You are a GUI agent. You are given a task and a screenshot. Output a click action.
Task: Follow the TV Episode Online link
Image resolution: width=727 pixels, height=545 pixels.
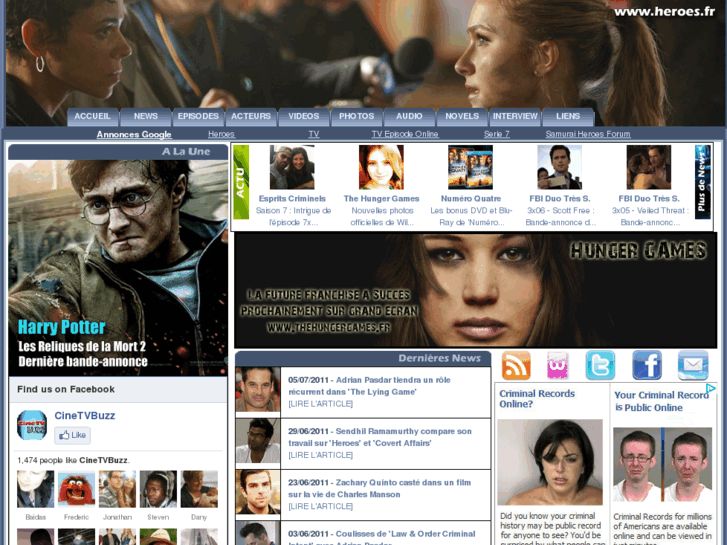coord(405,134)
